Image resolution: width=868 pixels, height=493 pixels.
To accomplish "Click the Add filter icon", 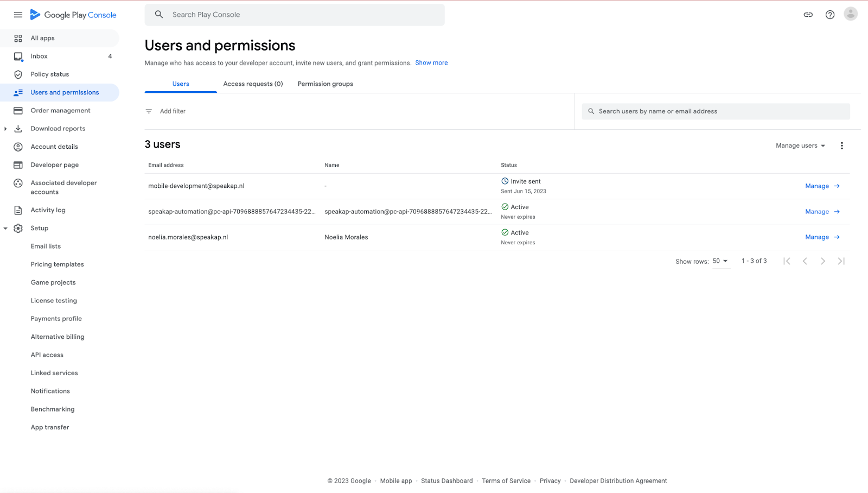I will coord(149,111).
